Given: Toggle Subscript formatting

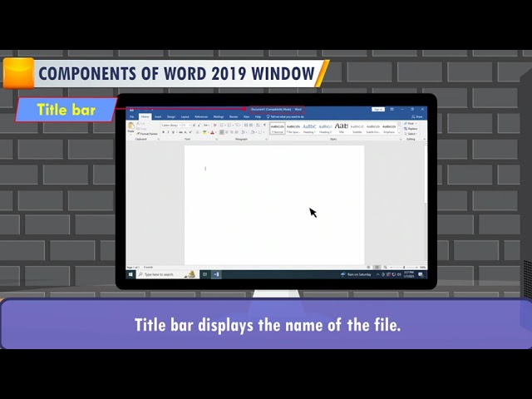Looking at the screenshot, I should click(x=185, y=132).
